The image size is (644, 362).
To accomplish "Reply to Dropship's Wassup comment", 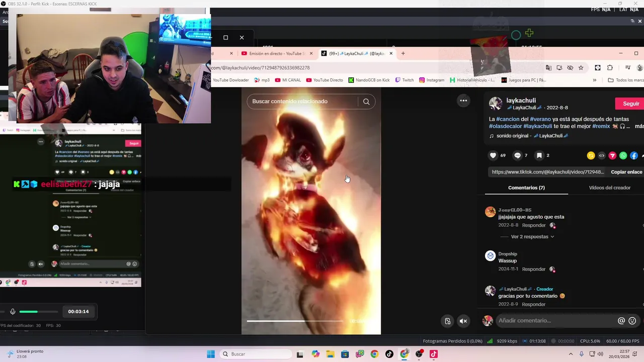I will (x=534, y=269).
